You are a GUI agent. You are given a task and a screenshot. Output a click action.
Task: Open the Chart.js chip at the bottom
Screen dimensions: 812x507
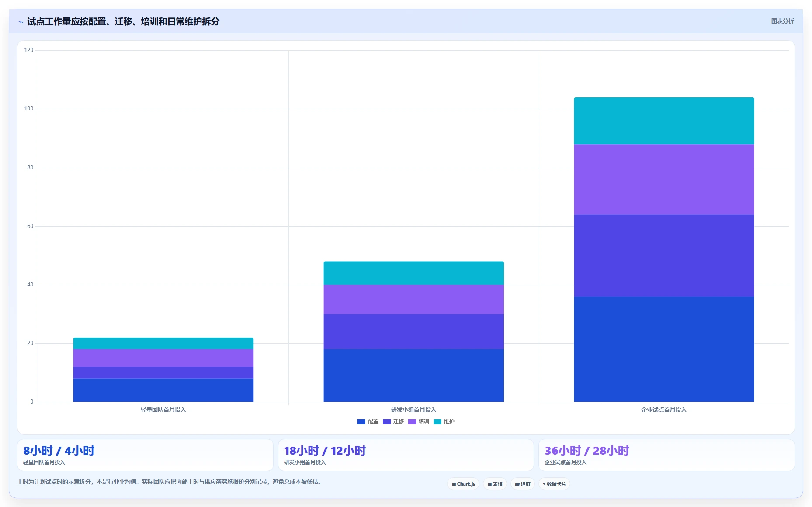463,484
